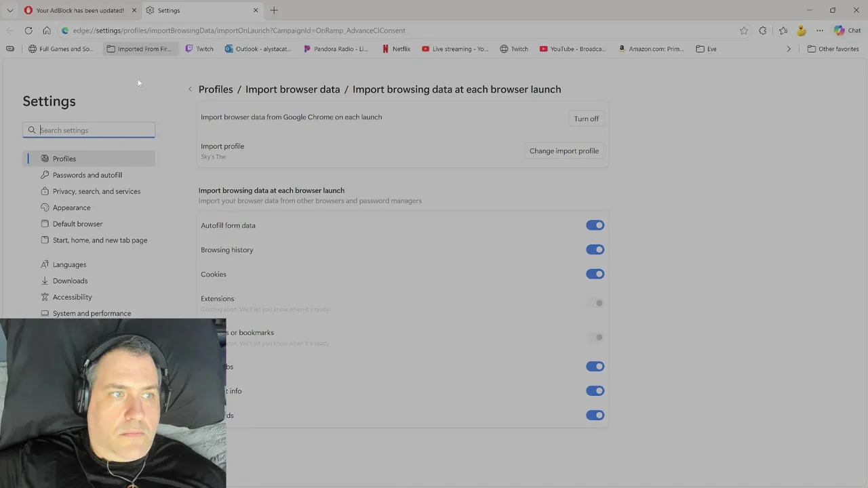Turn off Chrome import on launch
The image size is (868, 488).
[586, 119]
